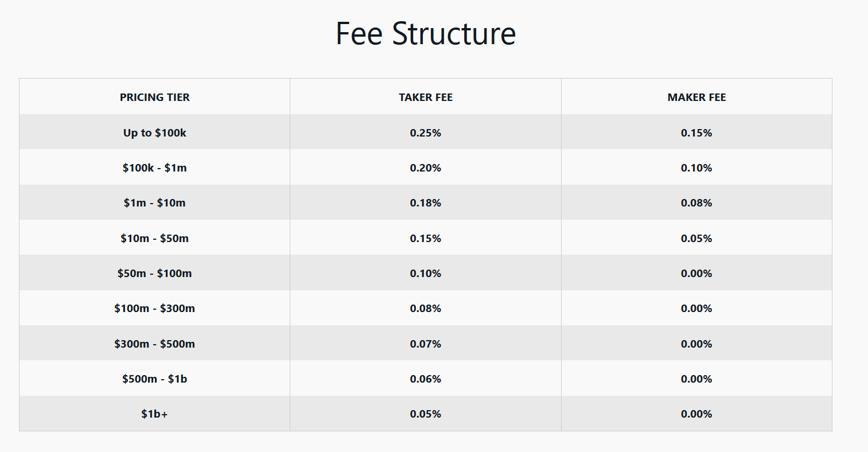868x452 pixels.
Task: Click the $10m - $50m tier cell
Action: pyautogui.click(x=155, y=238)
